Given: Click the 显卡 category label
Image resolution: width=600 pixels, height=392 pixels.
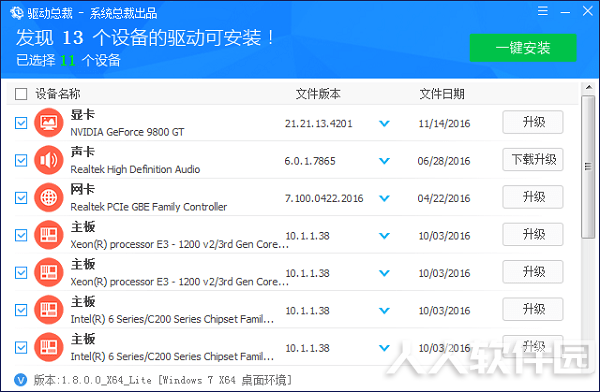Looking at the screenshot, I should [x=82, y=114].
